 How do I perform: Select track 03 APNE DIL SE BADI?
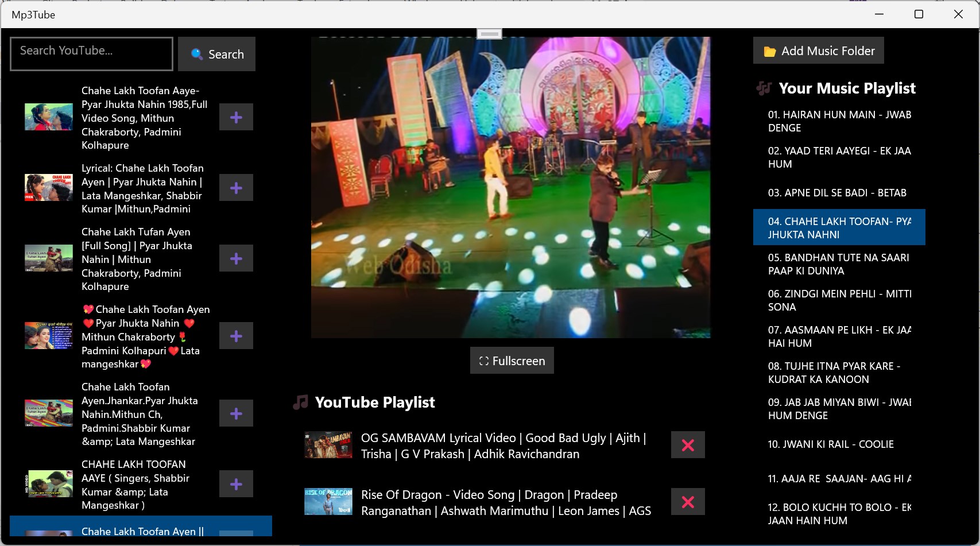[x=836, y=193]
